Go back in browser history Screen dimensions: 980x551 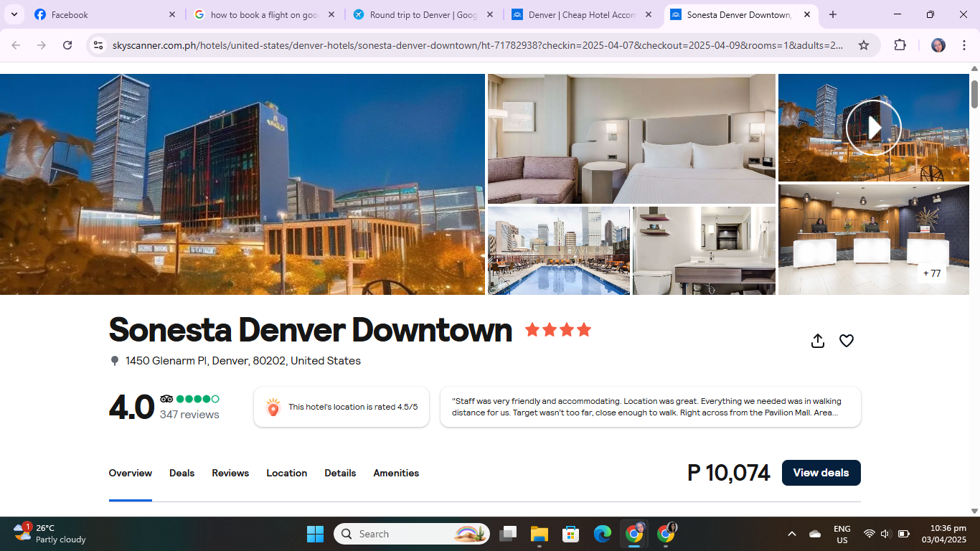point(16,45)
